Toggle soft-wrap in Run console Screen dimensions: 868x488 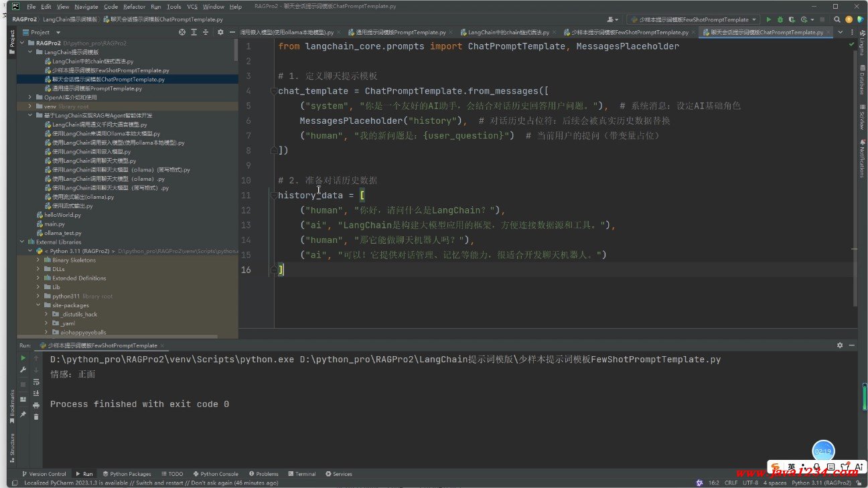pos(36,382)
